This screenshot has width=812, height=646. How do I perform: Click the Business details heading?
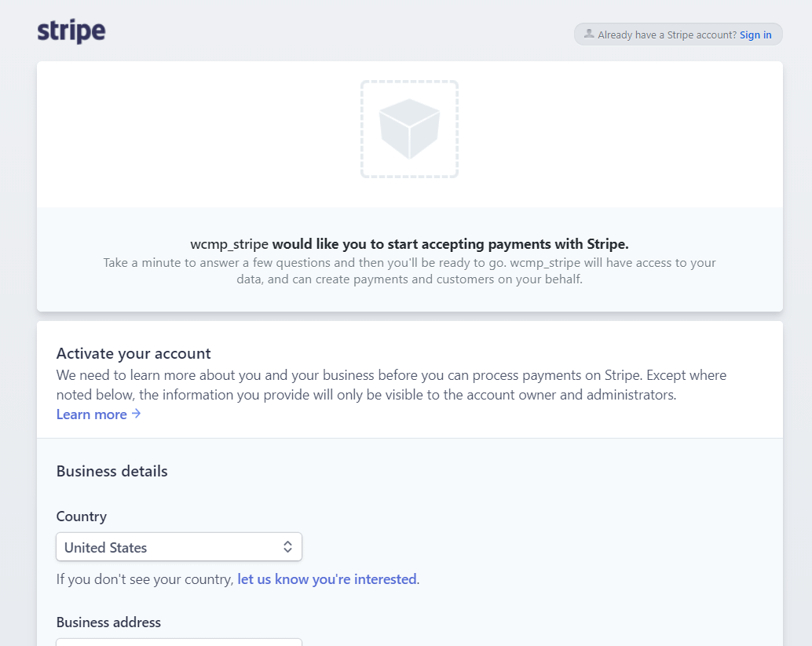pos(112,472)
